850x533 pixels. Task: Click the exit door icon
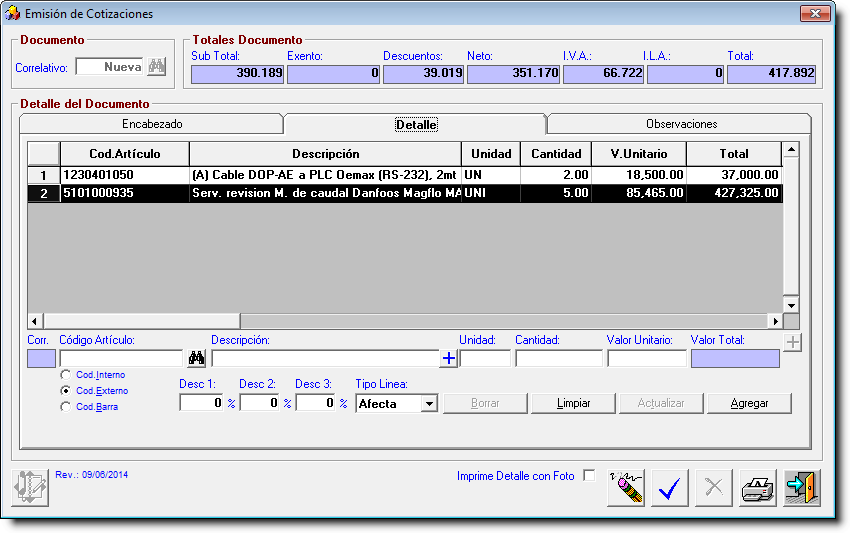point(802,488)
